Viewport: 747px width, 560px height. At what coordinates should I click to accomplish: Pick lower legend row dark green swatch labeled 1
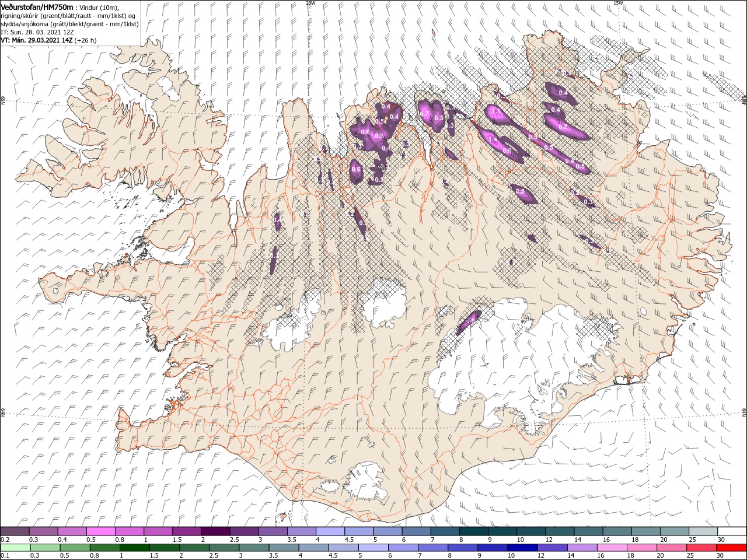tap(134, 548)
